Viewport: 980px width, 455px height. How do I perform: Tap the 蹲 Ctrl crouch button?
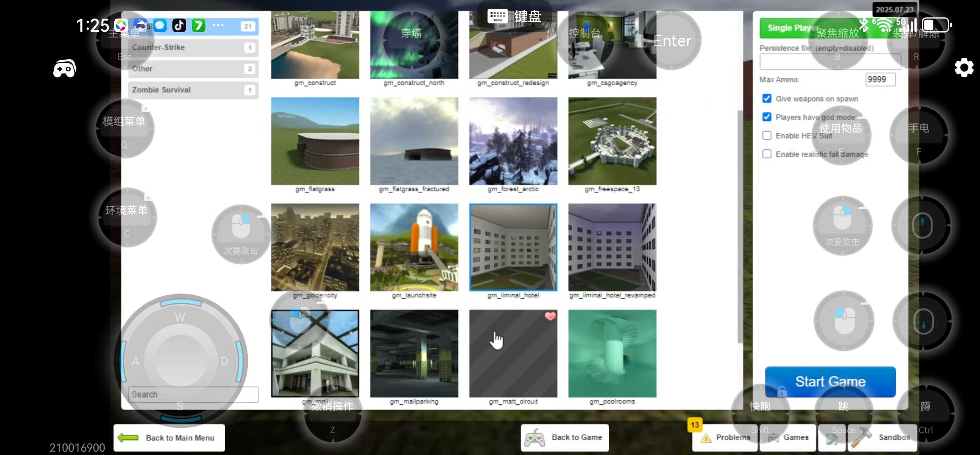click(926, 414)
